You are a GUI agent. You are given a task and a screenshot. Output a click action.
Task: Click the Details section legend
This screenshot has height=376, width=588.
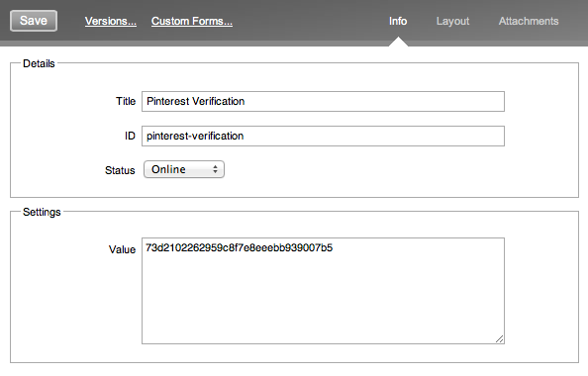[39, 63]
